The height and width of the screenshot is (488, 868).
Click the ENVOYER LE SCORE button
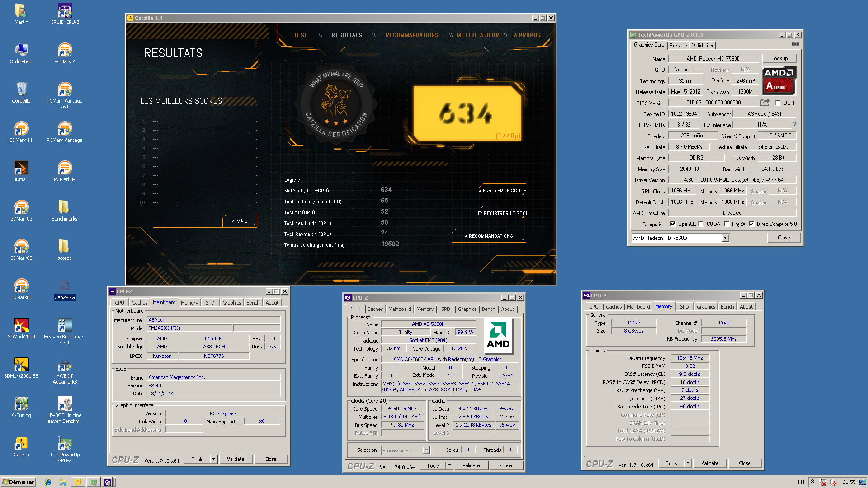click(502, 191)
